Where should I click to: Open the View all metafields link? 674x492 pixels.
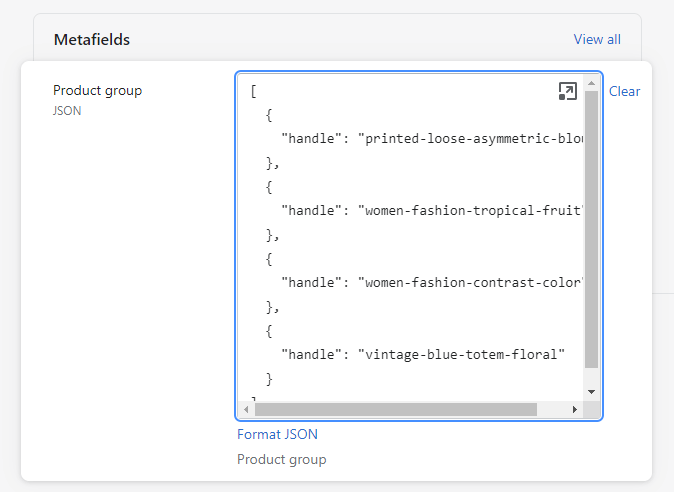tap(597, 39)
